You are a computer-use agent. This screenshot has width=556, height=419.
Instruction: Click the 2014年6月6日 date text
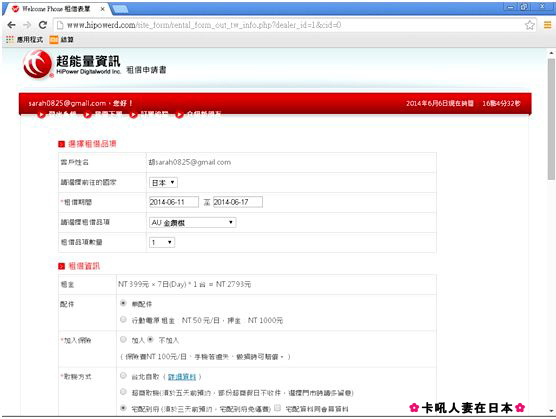[x=440, y=103]
